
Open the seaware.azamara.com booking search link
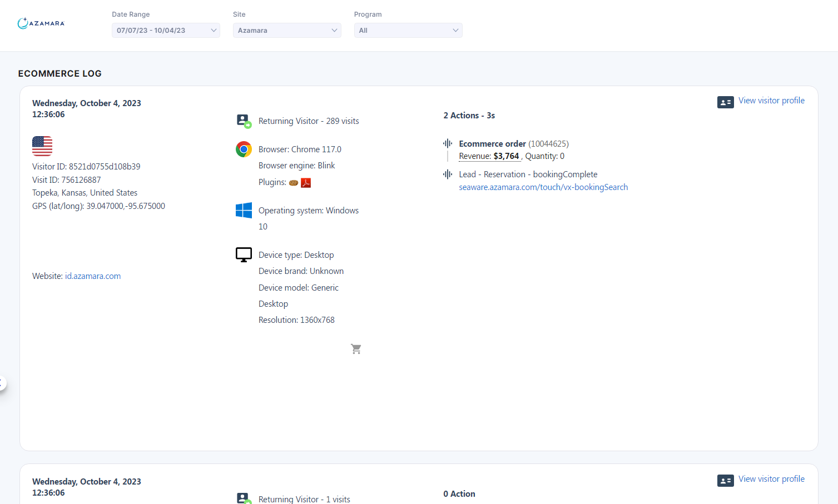(x=543, y=187)
